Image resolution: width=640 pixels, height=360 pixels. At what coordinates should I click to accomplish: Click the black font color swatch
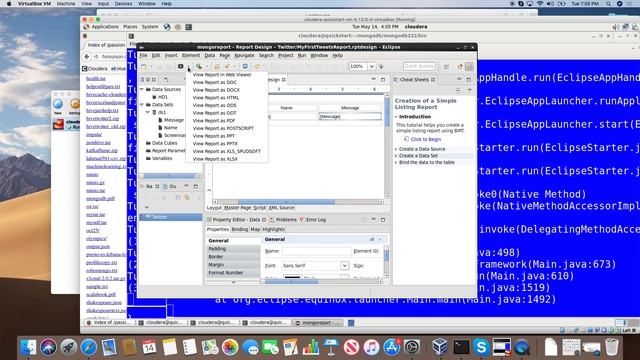tap(292, 278)
